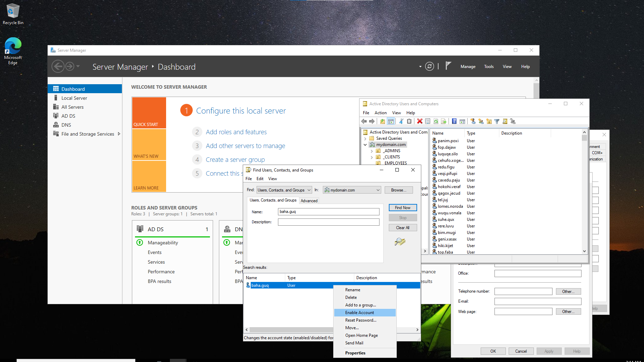This screenshot has height=362, width=644.
Task: Collapse the mydomain.com tree node
Action: 365,145
